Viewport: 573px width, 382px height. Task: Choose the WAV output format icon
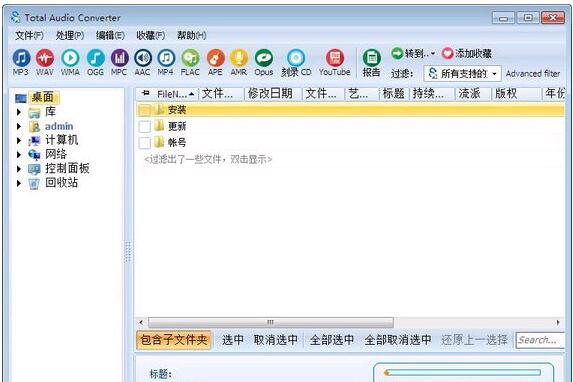45,62
